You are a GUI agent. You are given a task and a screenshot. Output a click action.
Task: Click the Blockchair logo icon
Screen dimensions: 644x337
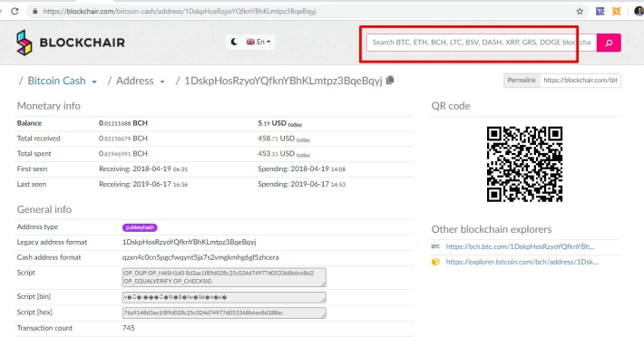pos(24,43)
